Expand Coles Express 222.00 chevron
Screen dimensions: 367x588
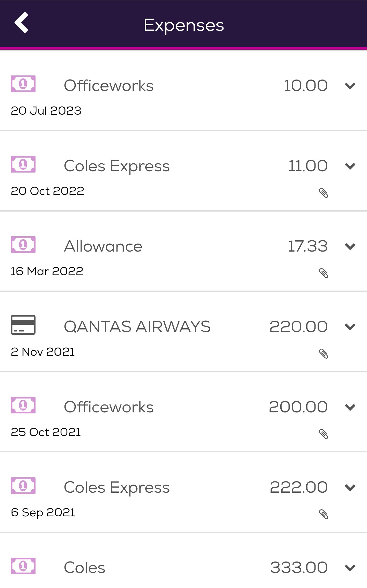pos(350,488)
